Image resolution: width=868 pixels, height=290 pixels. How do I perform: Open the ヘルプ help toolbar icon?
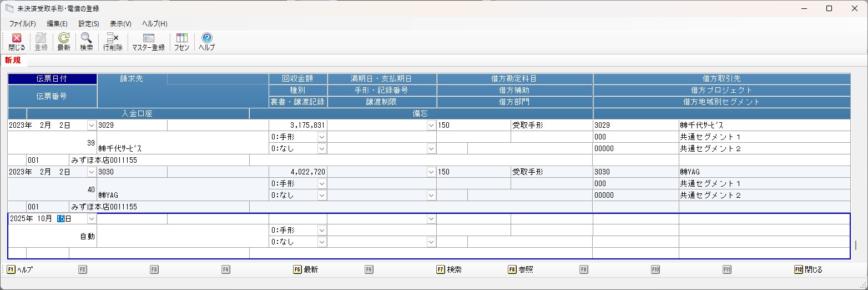(206, 42)
